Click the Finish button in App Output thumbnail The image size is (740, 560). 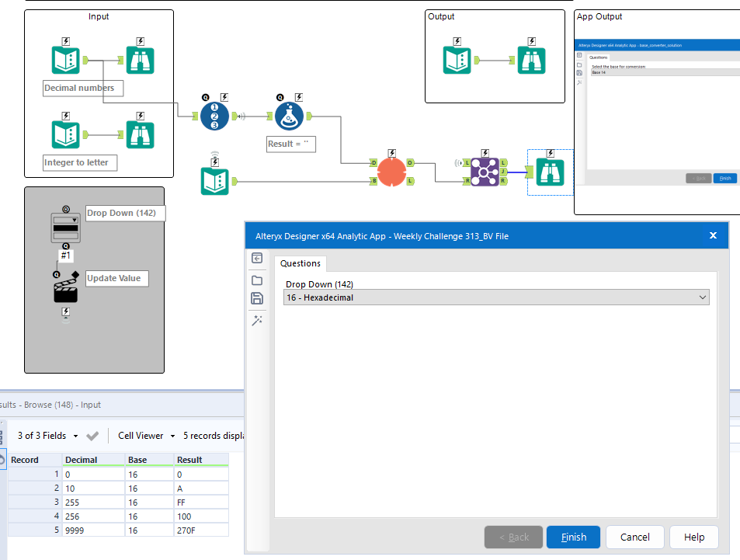pyautogui.click(x=725, y=178)
